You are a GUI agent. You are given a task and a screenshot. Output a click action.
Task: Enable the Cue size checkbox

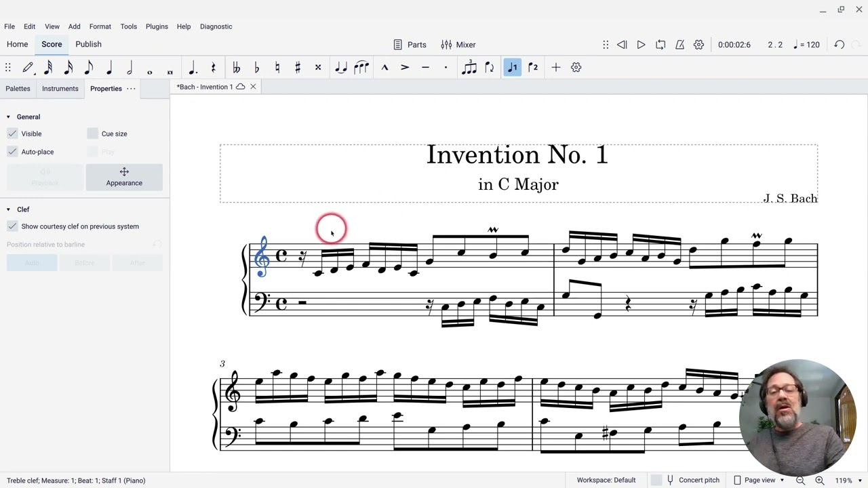[x=93, y=134]
